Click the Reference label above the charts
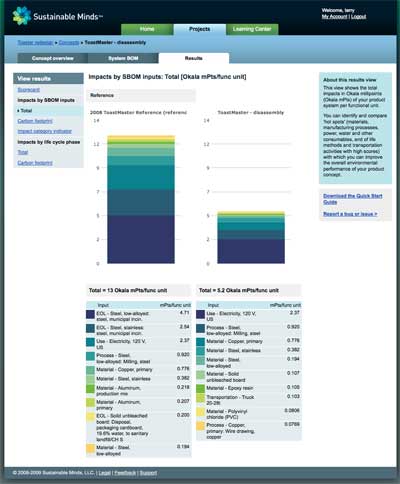This screenshot has width=400, height=484. pyautogui.click(x=102, y=95)
